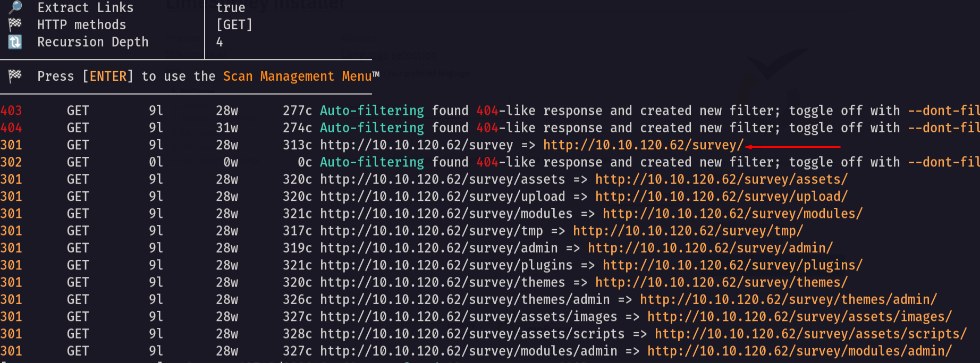Click the [GET] value for HTTP methods
This screenshot has width=980, height=363.
click(x=234, y=25)
